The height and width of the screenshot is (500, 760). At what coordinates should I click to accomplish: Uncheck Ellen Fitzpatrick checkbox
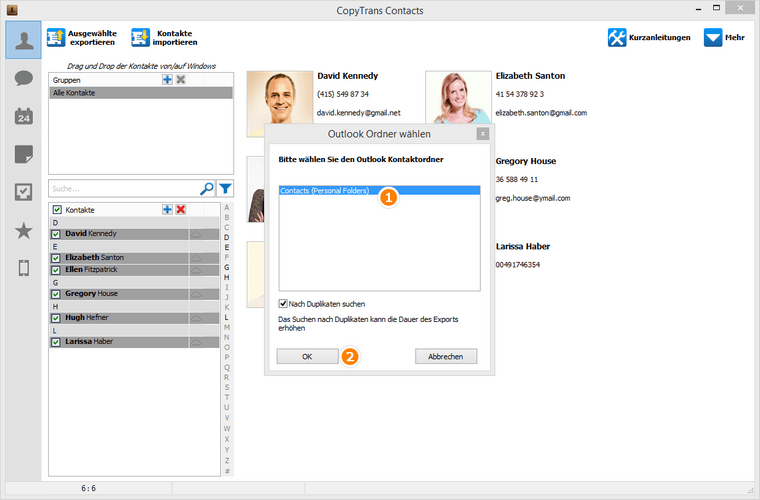pos(56,270)
